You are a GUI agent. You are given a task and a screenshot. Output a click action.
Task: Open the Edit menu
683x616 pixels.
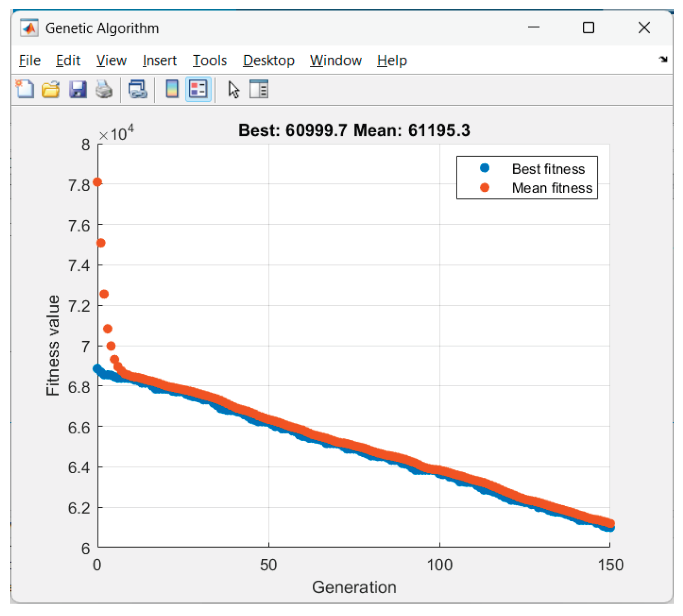68,60
